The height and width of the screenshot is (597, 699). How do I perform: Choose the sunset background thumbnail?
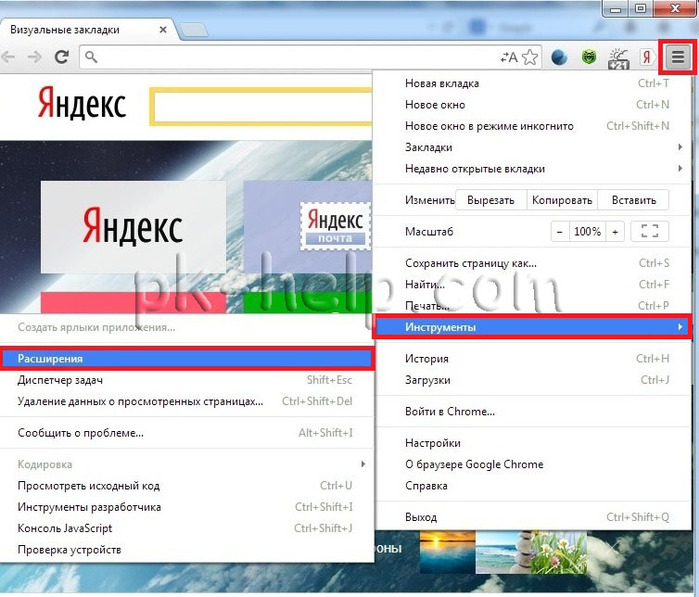447,552
